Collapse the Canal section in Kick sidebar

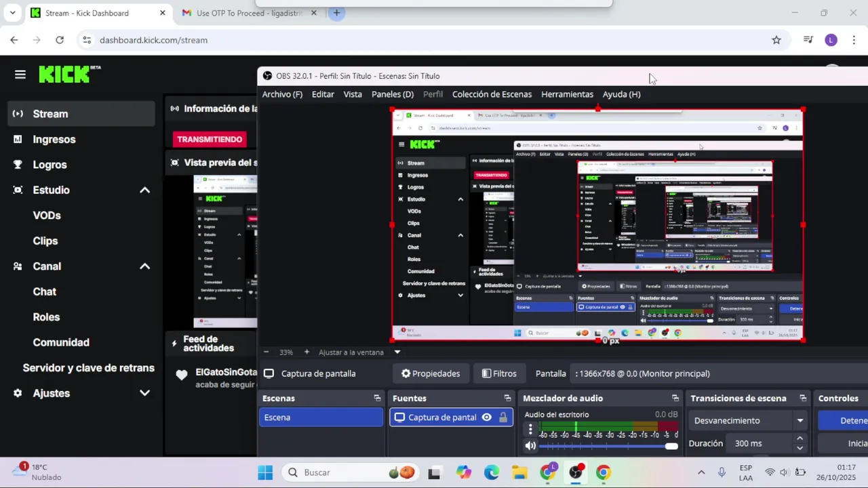click(144, 266)
